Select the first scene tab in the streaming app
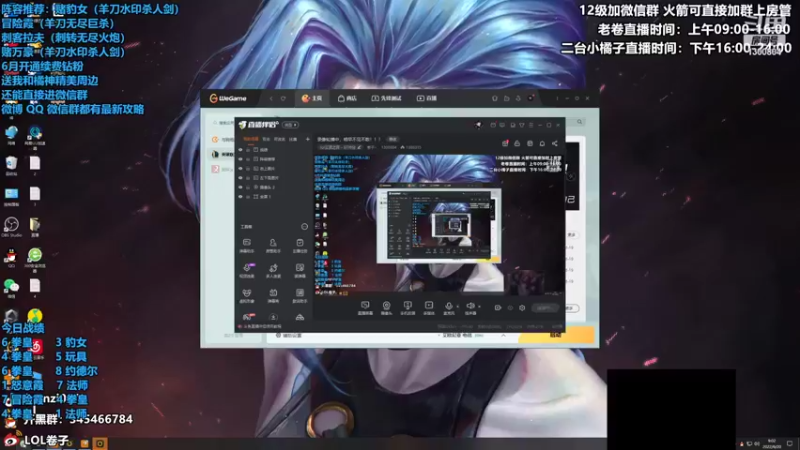This screenshot has width=800, height=450. (251, 139)
